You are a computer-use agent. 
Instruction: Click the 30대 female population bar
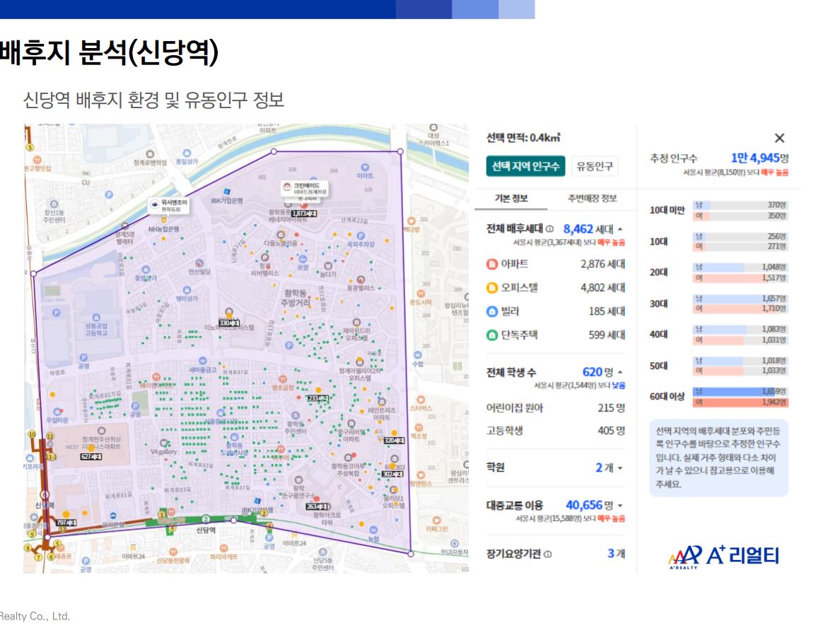(740, 308)
